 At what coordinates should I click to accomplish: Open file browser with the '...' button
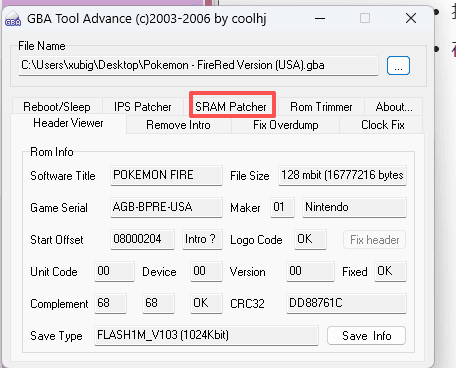coord(398,66)
